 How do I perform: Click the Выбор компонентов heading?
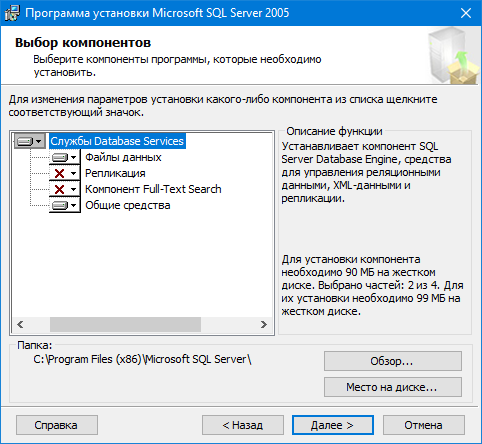[83, 43]
